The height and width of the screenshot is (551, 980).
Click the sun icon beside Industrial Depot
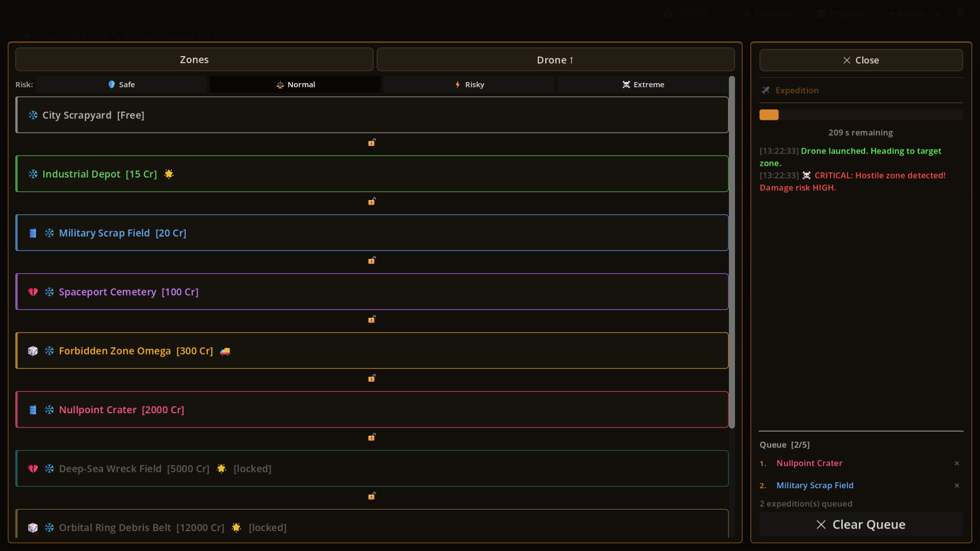(169, 174)
